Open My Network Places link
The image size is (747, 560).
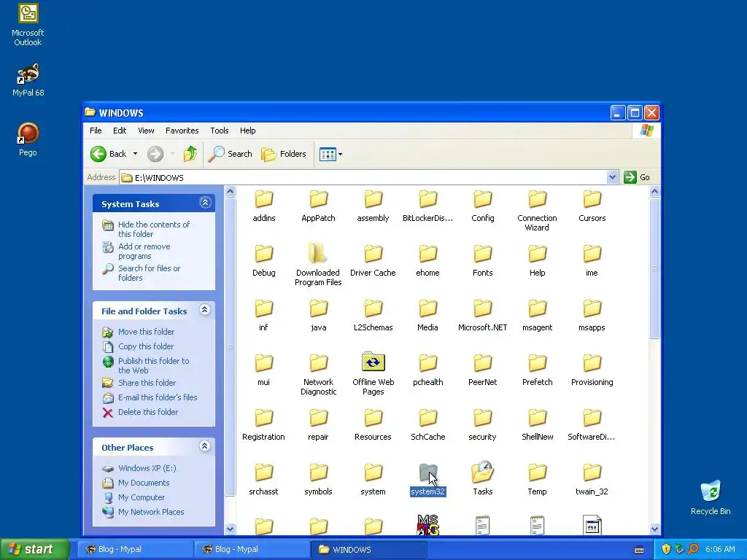(151, 512)
